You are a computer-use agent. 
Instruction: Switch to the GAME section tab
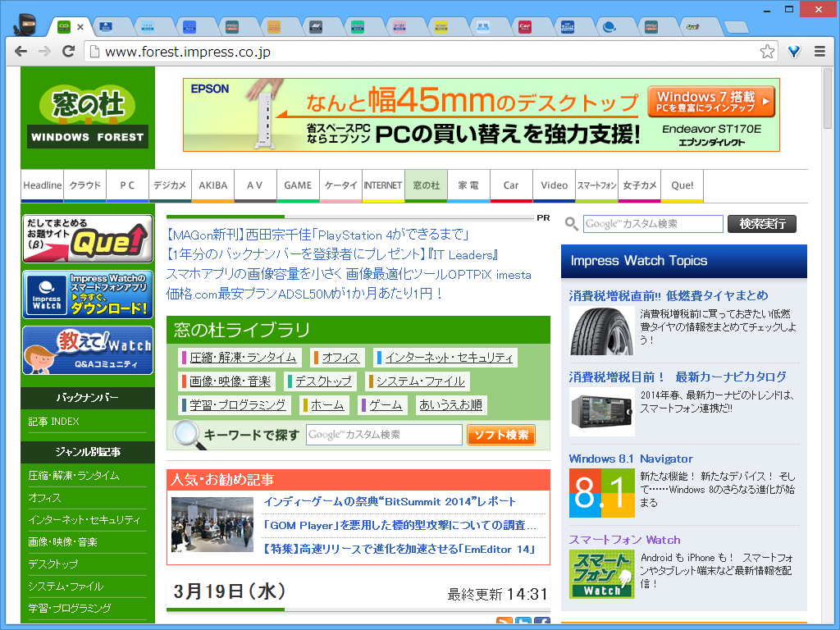tap(298, 185)
